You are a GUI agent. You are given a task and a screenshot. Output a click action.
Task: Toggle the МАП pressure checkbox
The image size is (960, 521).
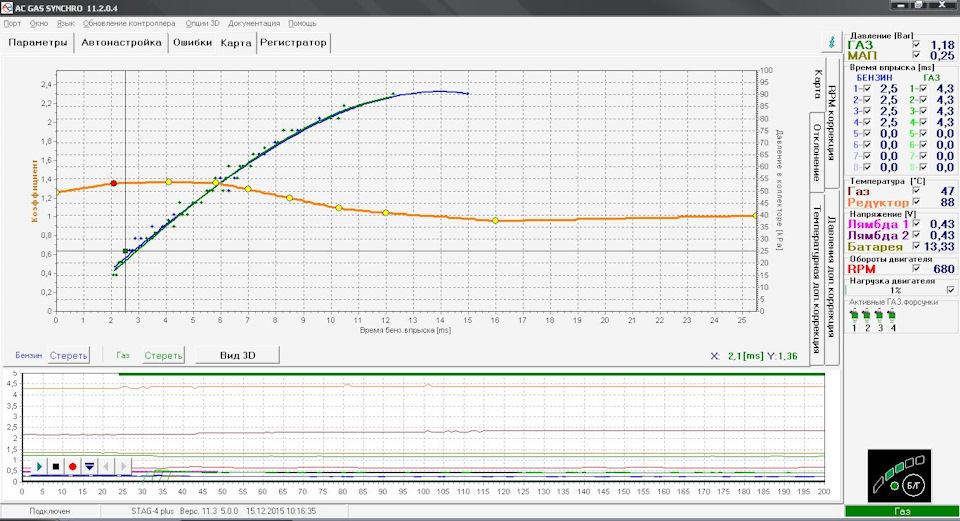[916, 55]
